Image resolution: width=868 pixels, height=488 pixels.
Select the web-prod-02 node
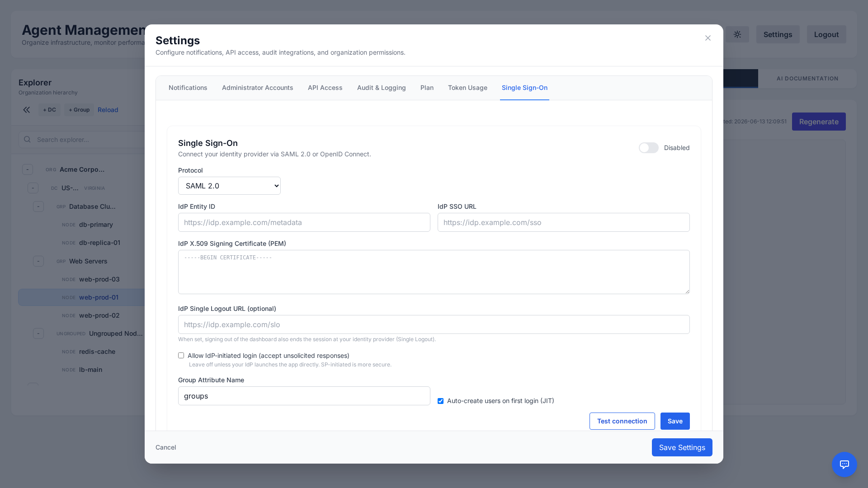click(x=81, y=315)
